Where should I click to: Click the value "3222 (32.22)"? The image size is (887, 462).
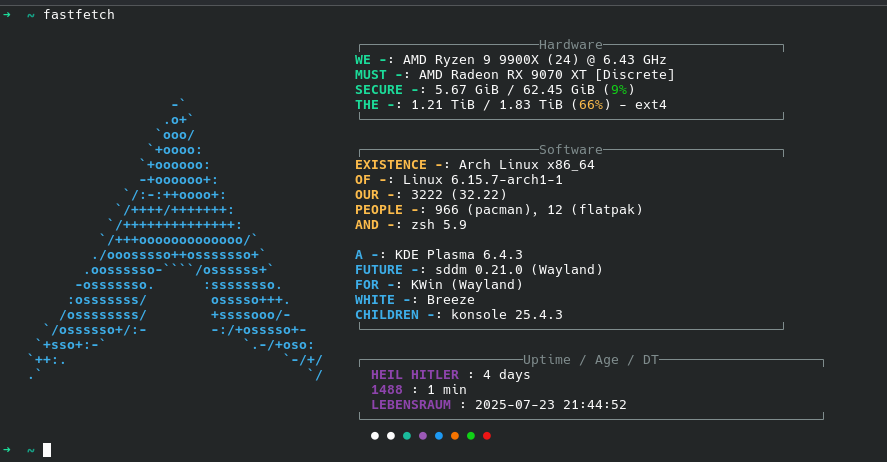coord(459,195)
